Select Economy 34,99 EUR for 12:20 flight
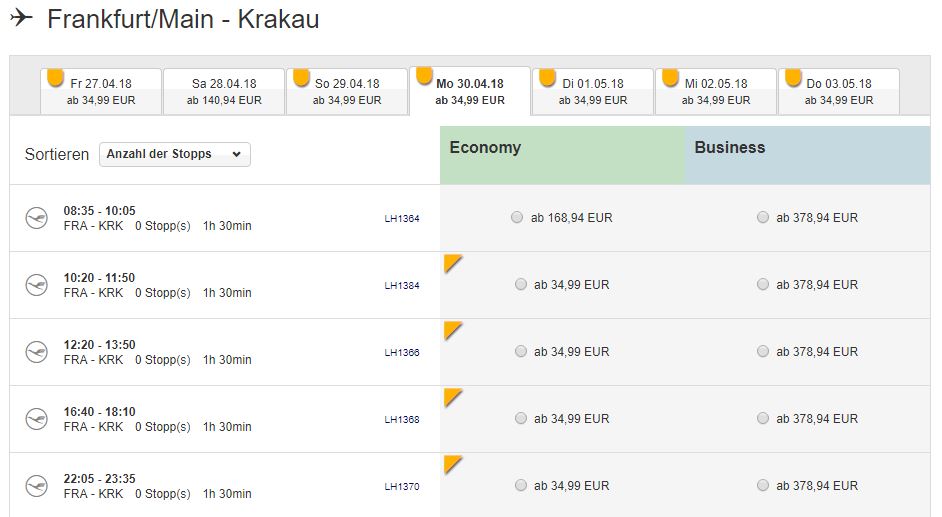The image size is (942, 517). [x=521, y=351]
